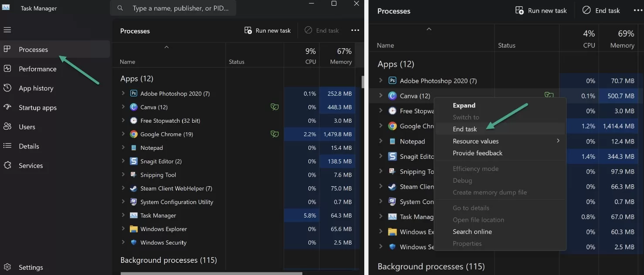
Task: Expand the Snipping Tool row in right panel
Action: [381, 171]
